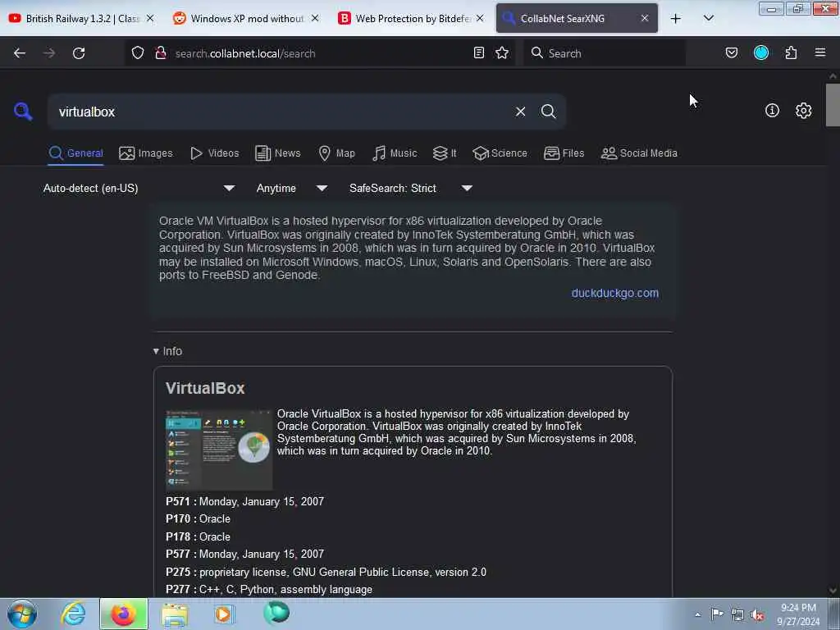Open network tray icon
840x630 pixels.
(x=737, y=614)
